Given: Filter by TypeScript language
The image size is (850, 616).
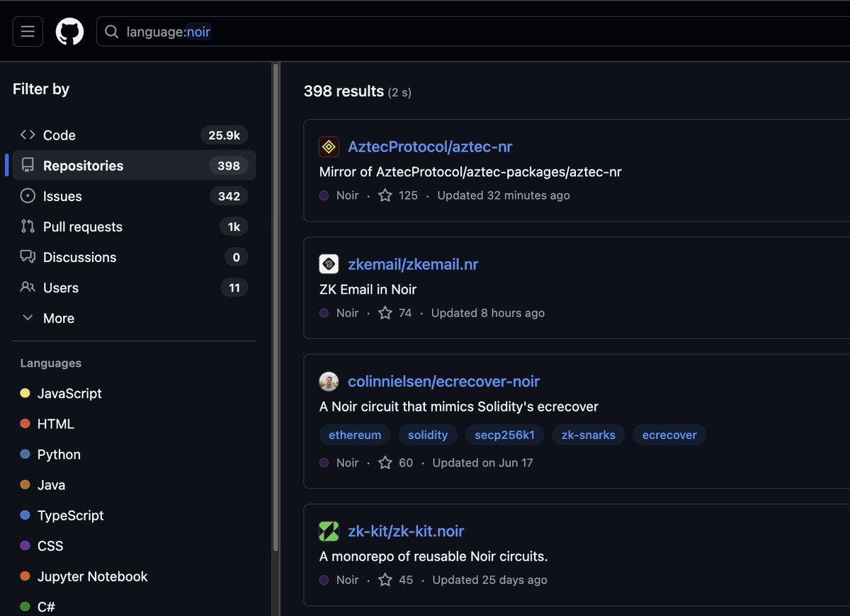Looking at the screenshot, I should coord(70,515).
